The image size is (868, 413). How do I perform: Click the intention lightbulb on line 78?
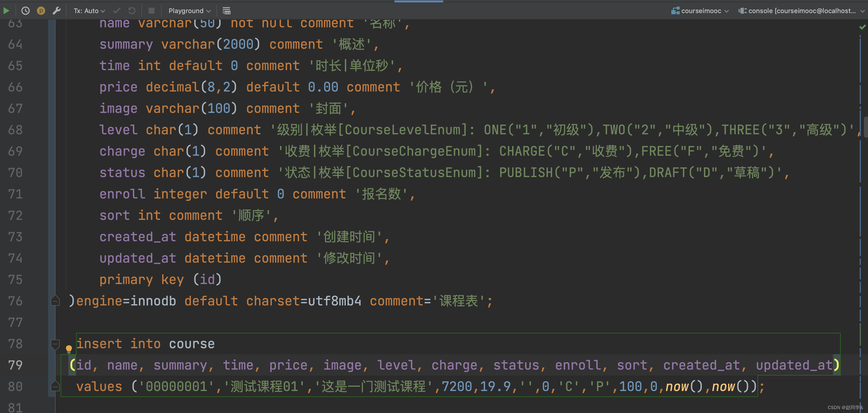[69, 348]
